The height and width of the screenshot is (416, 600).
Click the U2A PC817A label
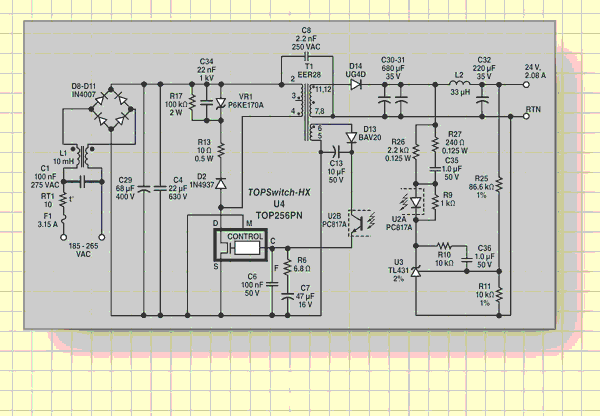(x=399, y=223)
